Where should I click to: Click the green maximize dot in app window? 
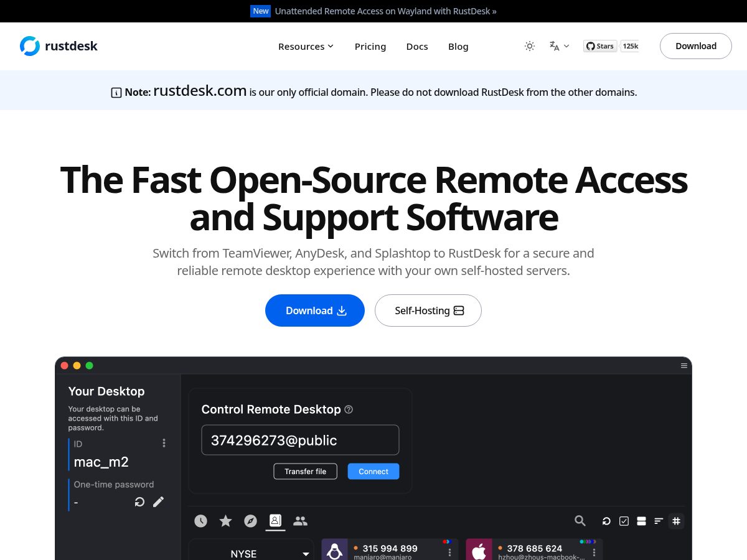pyautogui.click(x=89, y=366)
